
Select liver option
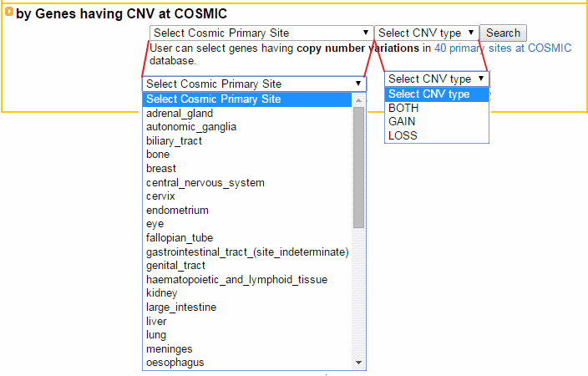pos(246,321)
